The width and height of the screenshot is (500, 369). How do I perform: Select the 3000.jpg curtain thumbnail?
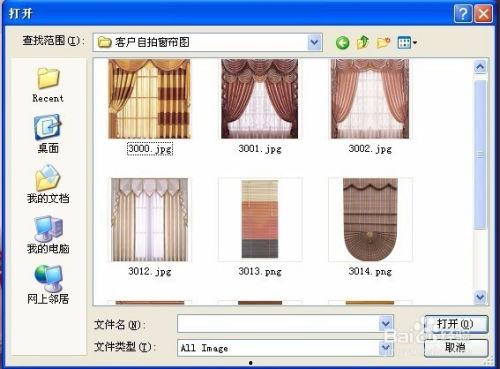150,99
